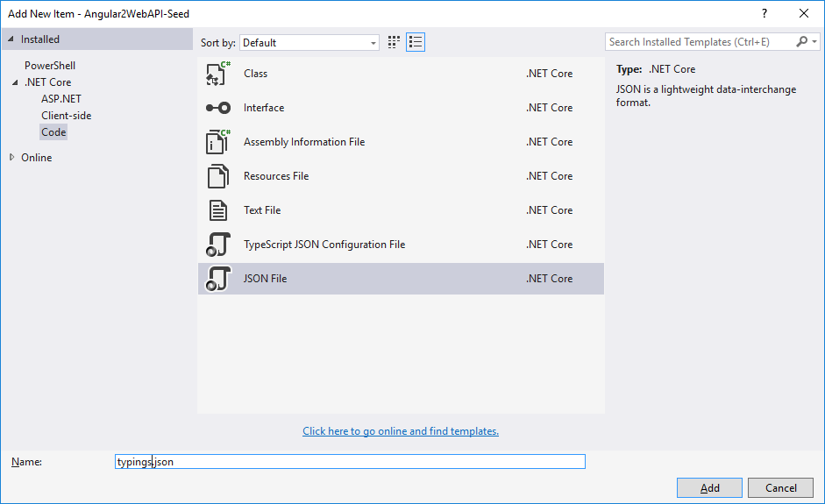Image resolution: width=825 pixels, height=504 pixels.
Task: Collapse the .NET Core tree node
Action: point(15,82)
